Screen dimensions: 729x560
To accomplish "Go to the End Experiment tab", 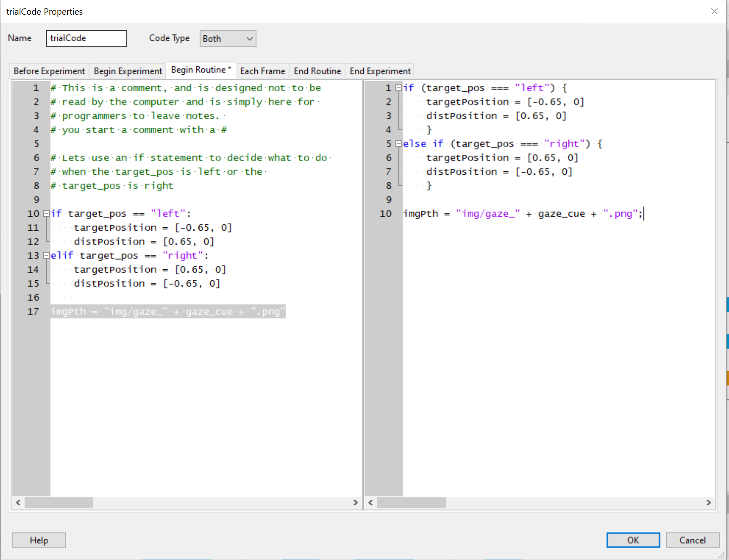I will coord(380,71).
